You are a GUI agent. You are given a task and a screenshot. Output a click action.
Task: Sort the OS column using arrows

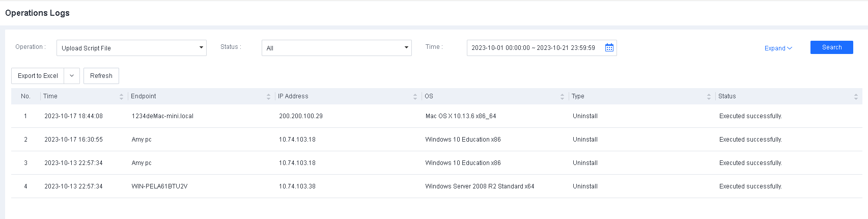point(562,96)
